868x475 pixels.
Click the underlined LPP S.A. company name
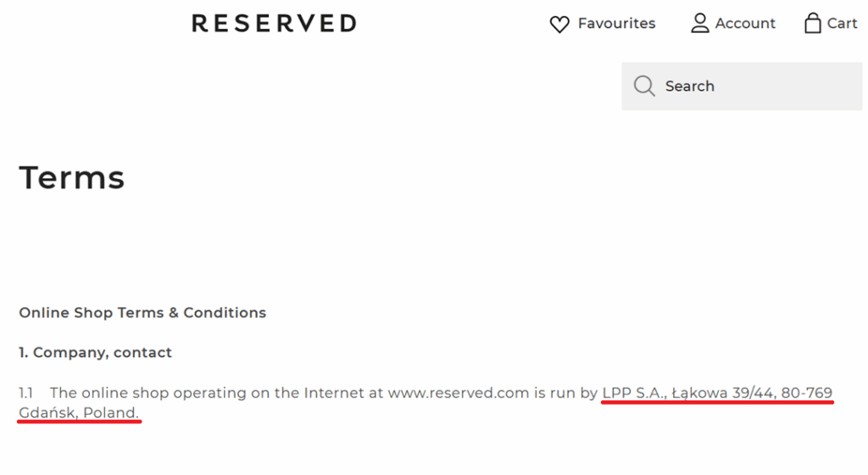(x=633, y=393)
